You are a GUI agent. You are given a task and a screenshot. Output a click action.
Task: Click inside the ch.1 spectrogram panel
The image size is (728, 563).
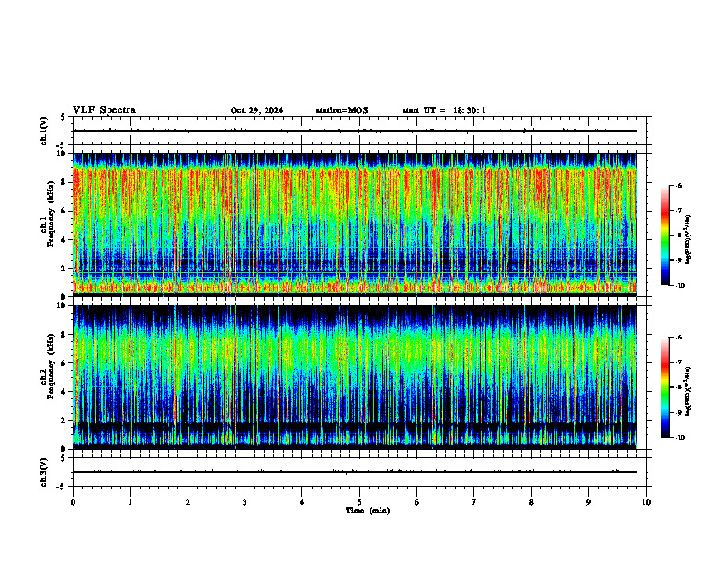point(355,224)
